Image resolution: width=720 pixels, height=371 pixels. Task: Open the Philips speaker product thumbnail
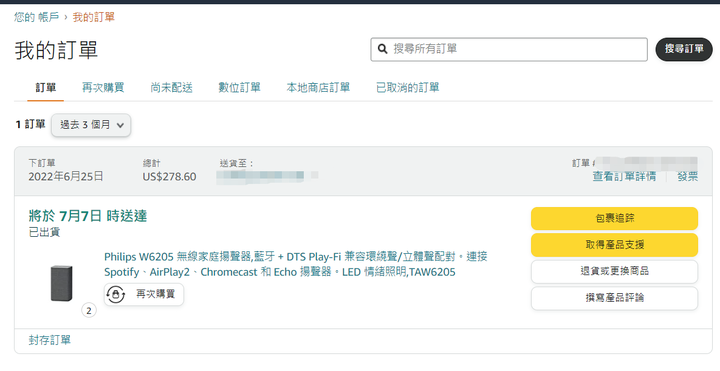[x=61, y=283]
